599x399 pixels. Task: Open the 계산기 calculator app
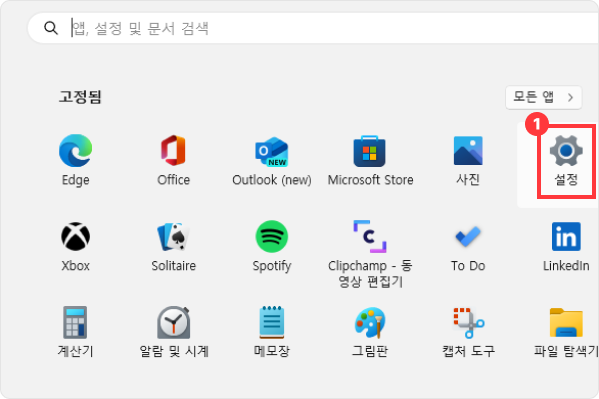[x=76, y=332]
